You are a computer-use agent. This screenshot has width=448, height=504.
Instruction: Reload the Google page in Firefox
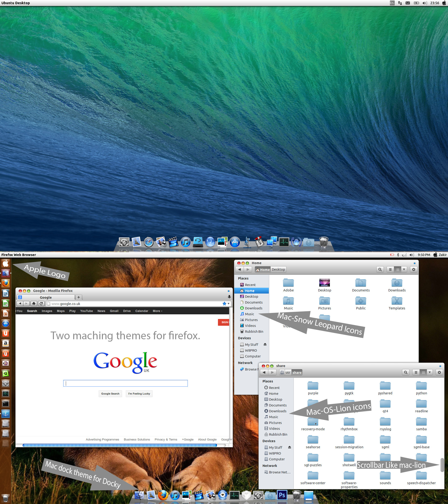42,304
